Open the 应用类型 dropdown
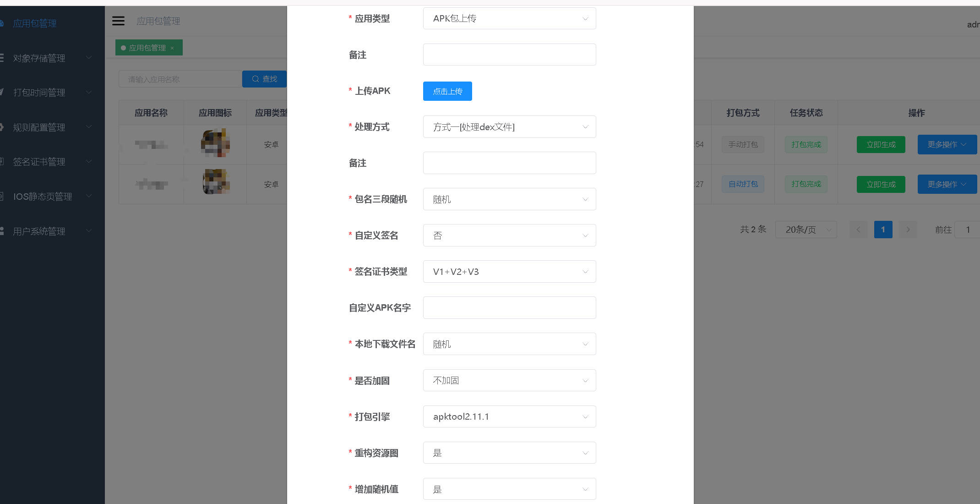Viewport: 980px width, 504px height. click(x=509, y=19)
